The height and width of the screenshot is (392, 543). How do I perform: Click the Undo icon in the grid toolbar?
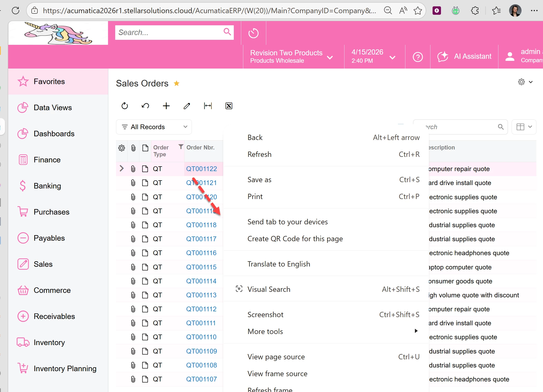click(x=145, y=106)
